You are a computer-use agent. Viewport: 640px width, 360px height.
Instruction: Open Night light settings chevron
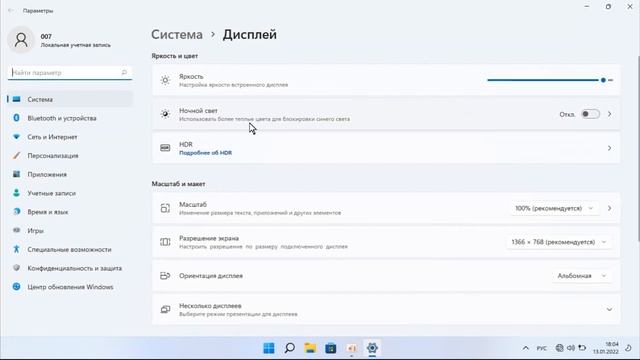tap(609, 114)
